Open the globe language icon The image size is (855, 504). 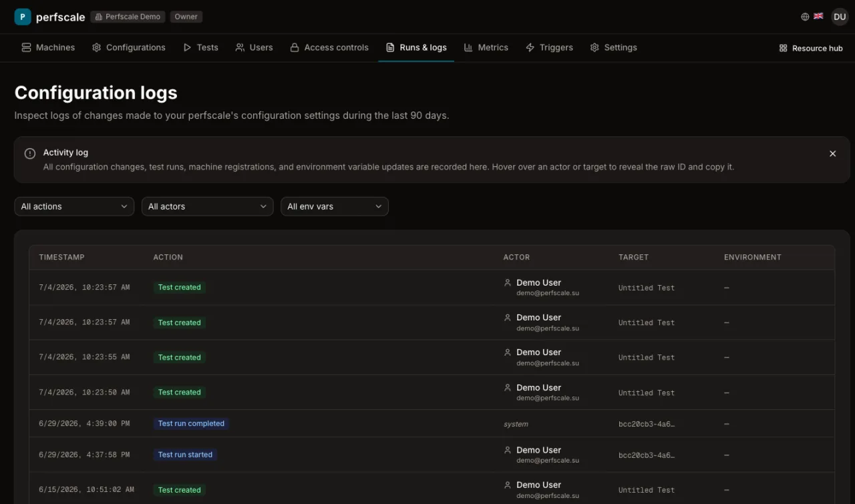(805, 17)
